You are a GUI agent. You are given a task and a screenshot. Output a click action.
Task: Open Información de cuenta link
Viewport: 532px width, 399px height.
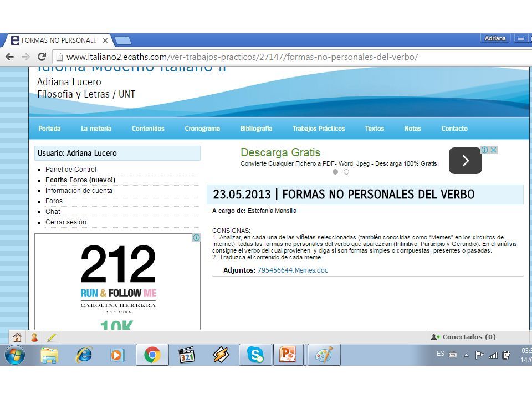79,190
